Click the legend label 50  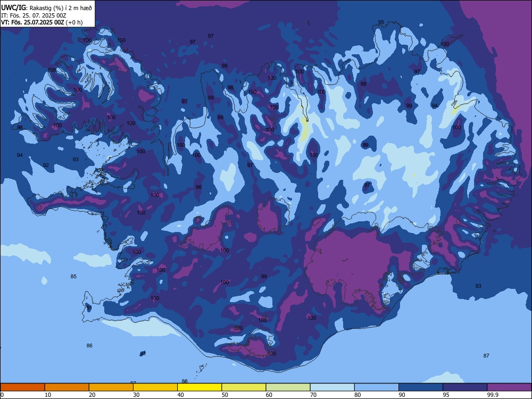(225, 395)
